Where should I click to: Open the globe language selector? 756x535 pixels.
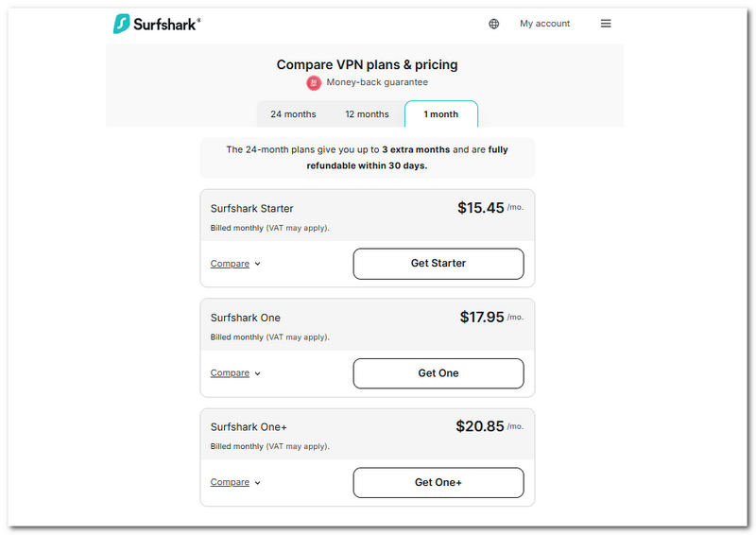[493, 24]
